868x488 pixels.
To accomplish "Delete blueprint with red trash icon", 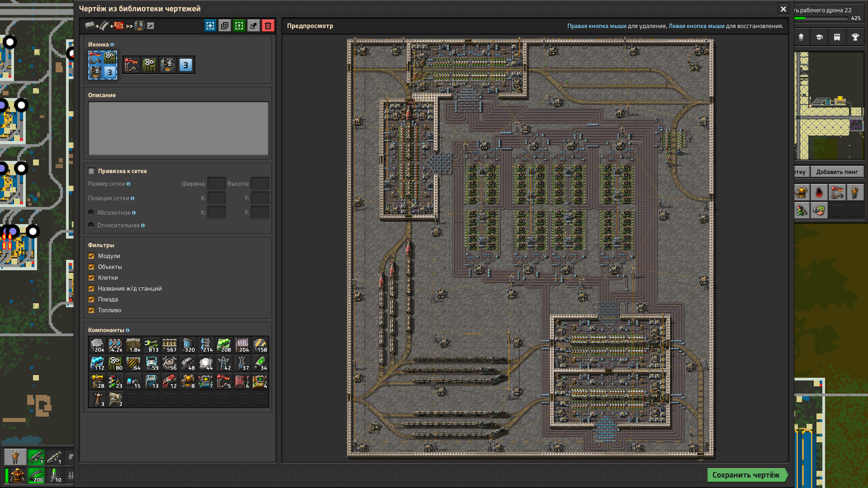I will pyautogui.click(x=268, y=26).
